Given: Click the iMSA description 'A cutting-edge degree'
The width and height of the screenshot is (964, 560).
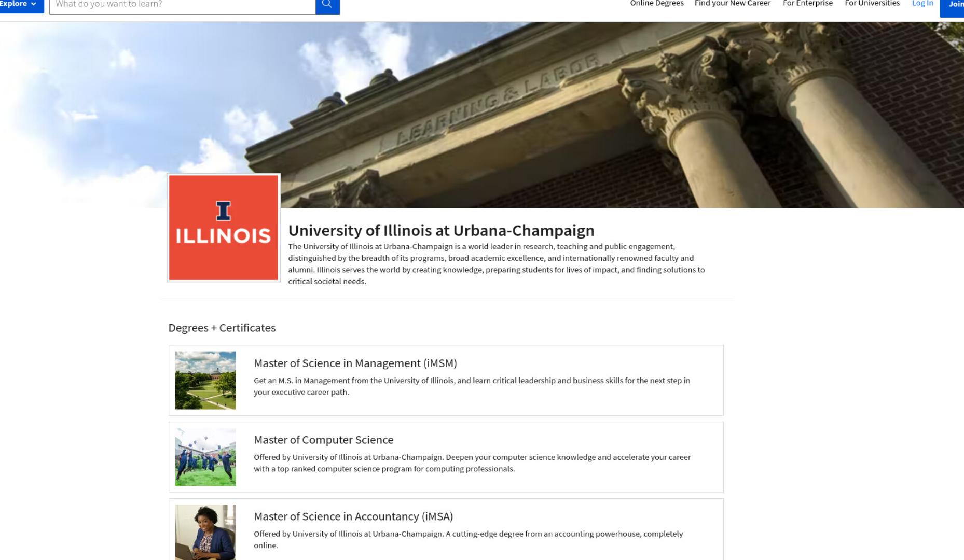Looking at the screenshot, I should pos(468,539).
